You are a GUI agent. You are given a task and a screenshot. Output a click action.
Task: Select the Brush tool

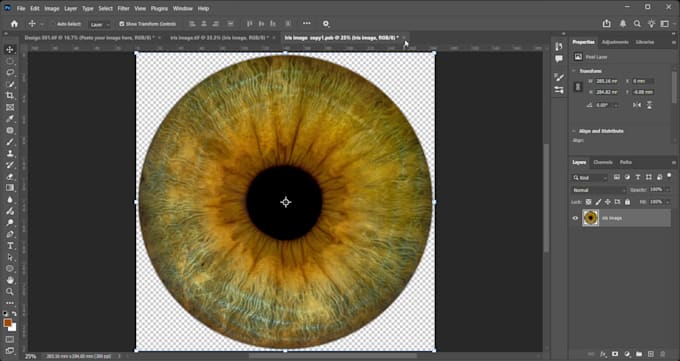pos(10,142)
